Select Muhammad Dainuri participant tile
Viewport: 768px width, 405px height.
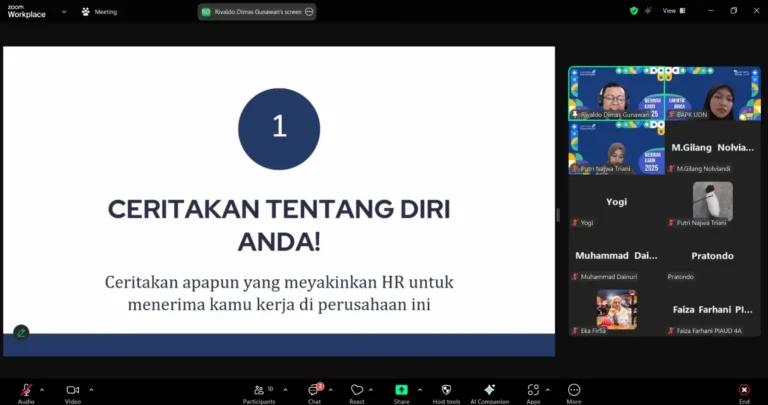[x=617, y=256]
